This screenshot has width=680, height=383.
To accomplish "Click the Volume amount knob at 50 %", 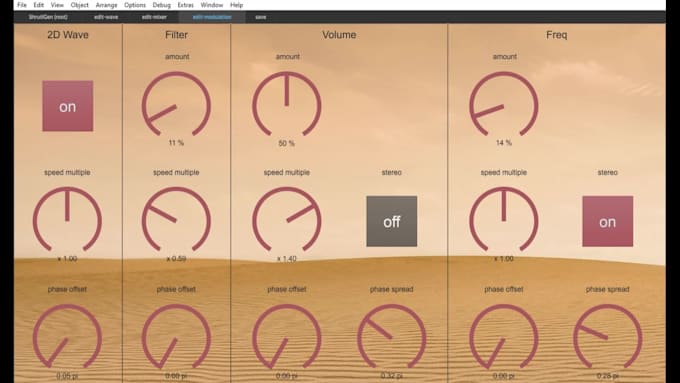I will 287,105.
